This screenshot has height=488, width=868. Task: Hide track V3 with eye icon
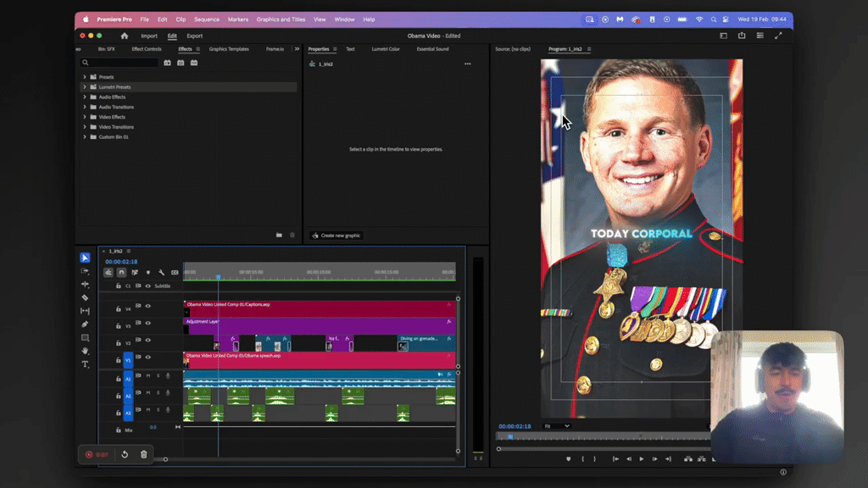tap(147, 323)
